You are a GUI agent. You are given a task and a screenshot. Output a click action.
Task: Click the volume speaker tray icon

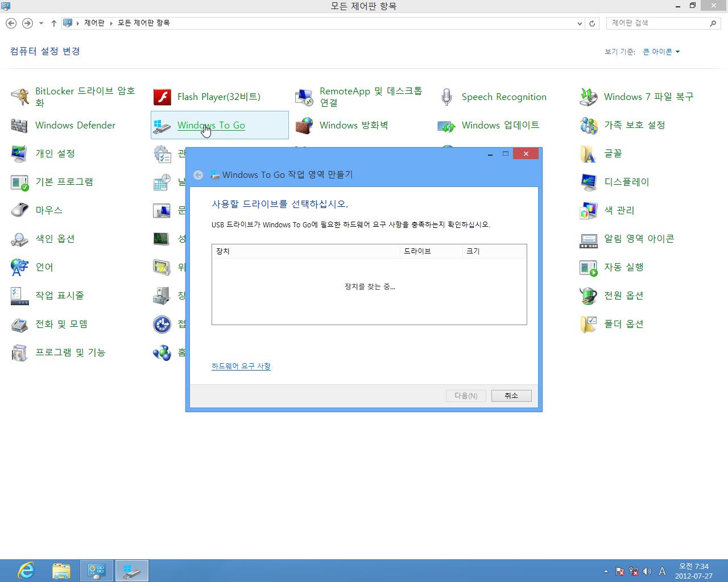647,572
